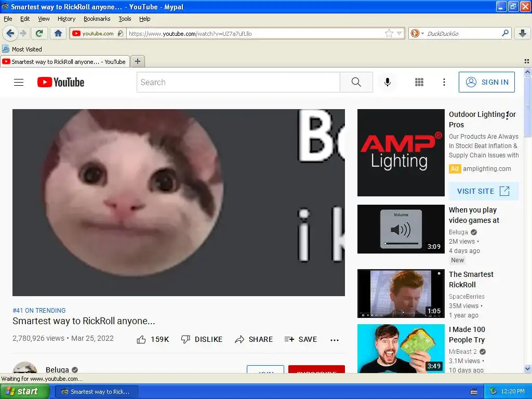Viewport: 532px width, 399px height.
Task: Open the YouTube hamburger guide menu
Action: pyautogui.click(x=19, y=82)
